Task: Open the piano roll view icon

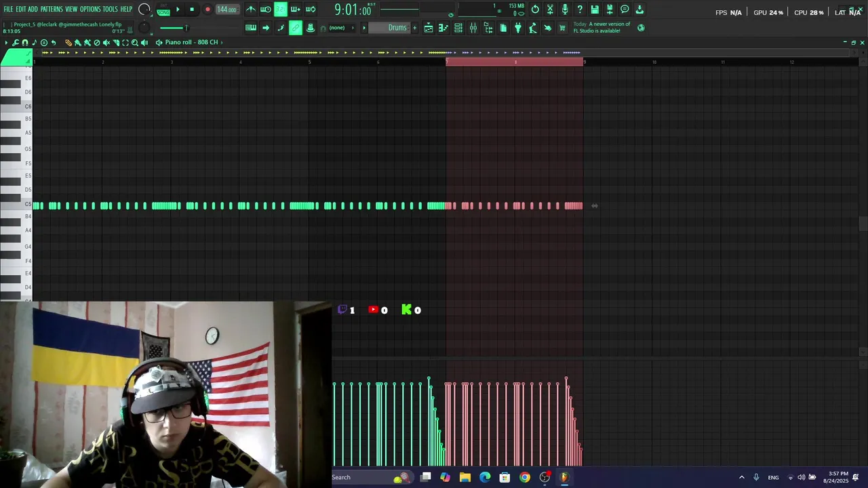Action: pyautogui.click(x=443, y=28)
